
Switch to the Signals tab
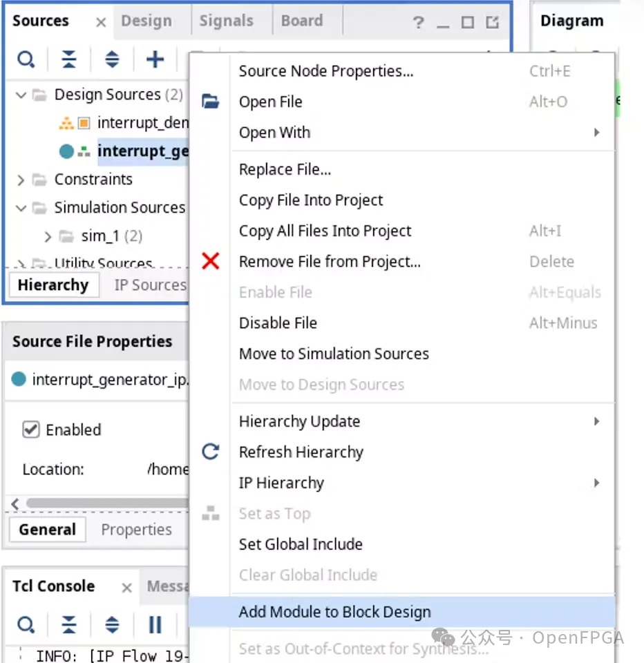(x=226, y=21)
